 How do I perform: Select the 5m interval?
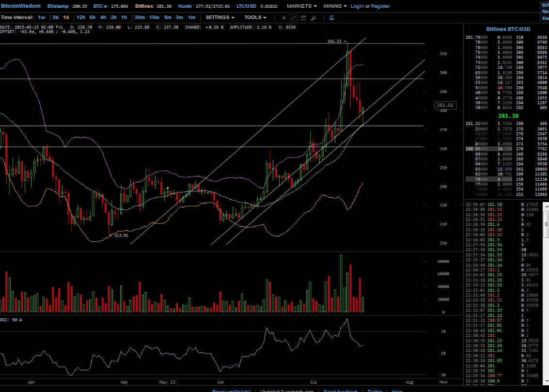tap(168, 17)
